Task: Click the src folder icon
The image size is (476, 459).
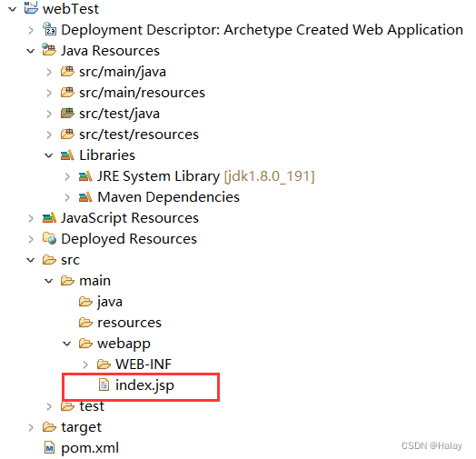Action: [49, 260]
